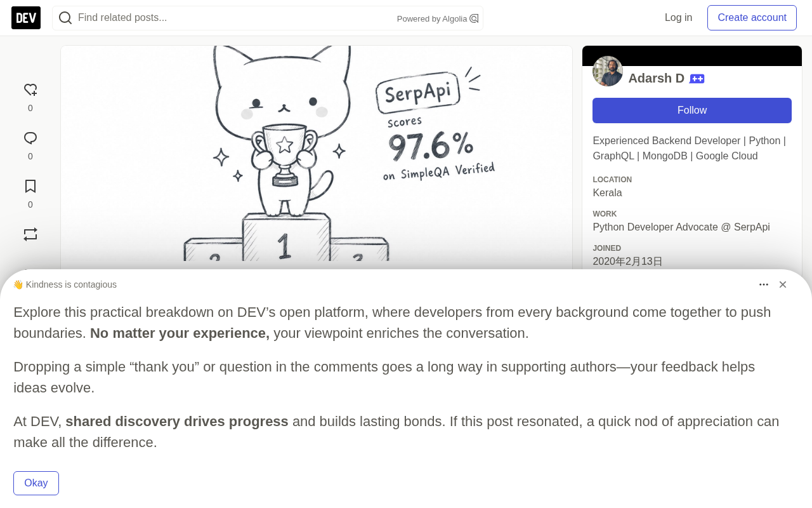The height and width of the screenshot is (508, 812).
Task: Open the DEV home logo
Action: 26,18
